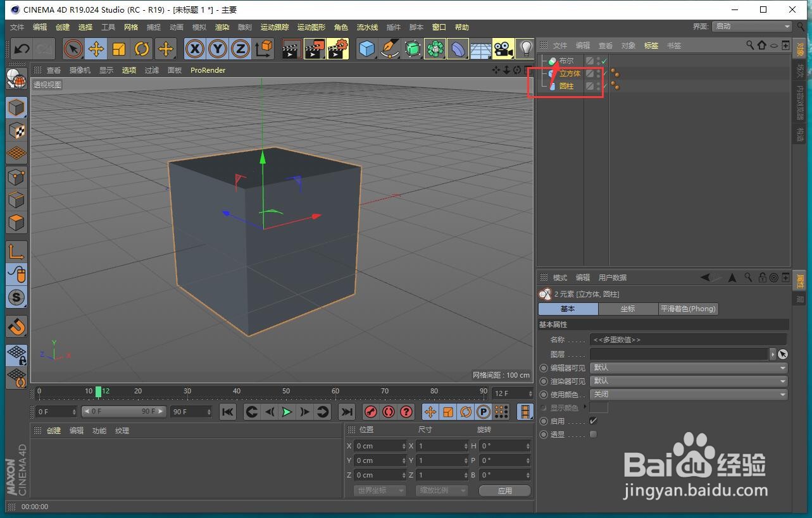Toggle the 编辑器可见 radio circle
812x518 pixels.
tap(543, 367)
